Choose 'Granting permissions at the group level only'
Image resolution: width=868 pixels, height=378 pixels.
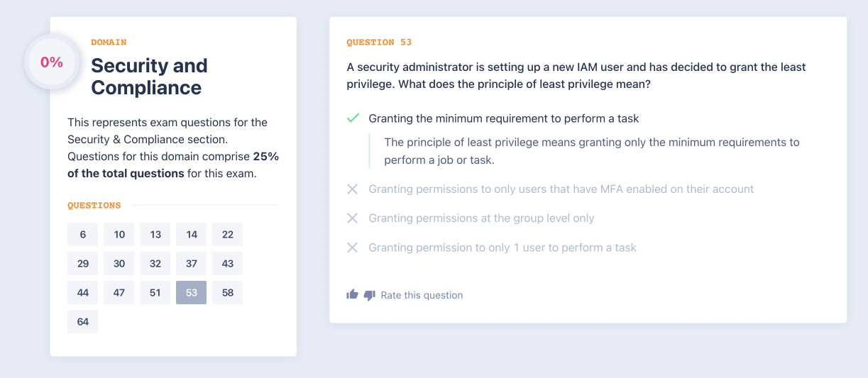pos(481,218)
